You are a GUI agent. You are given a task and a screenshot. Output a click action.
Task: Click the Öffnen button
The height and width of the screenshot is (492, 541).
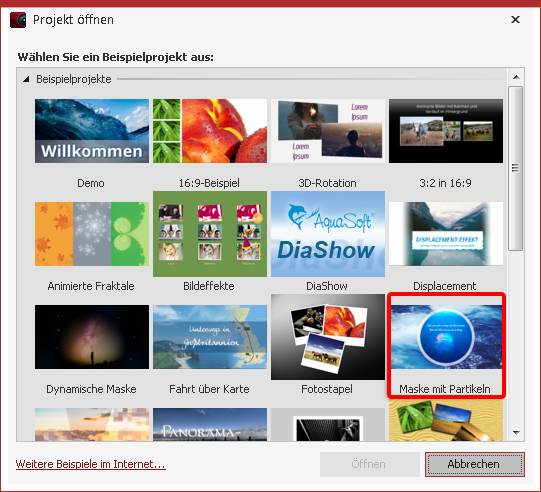370,464
